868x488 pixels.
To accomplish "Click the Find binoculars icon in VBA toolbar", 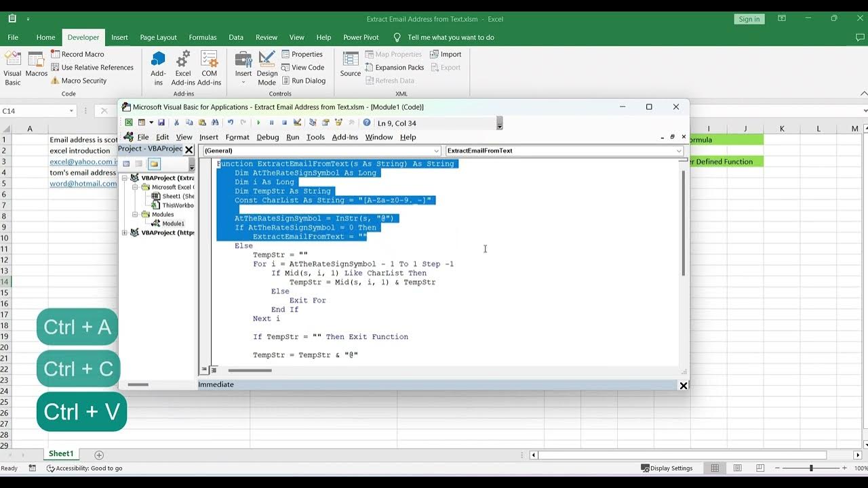I will 215,123.
